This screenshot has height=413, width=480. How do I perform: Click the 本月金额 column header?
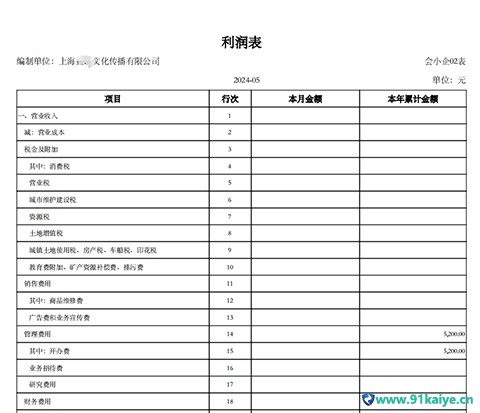coord(305,99)
